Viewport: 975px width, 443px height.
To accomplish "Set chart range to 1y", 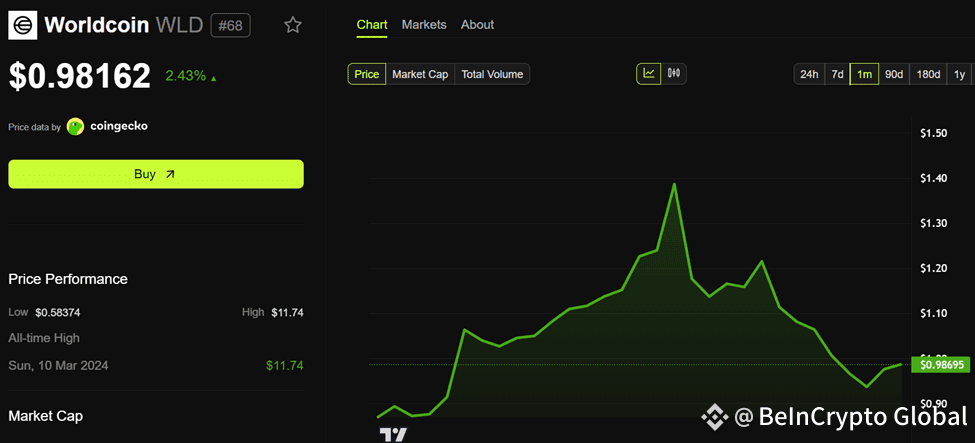I will pos(959,74).
